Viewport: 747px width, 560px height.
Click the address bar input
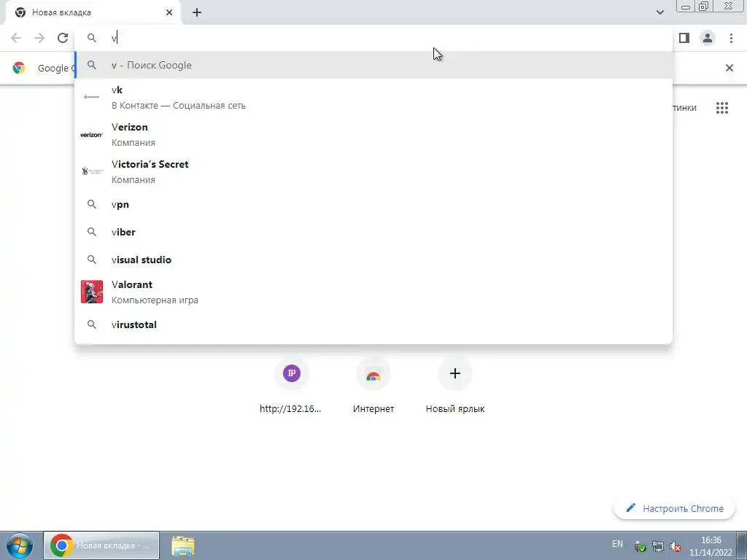[x=373, y=38]
